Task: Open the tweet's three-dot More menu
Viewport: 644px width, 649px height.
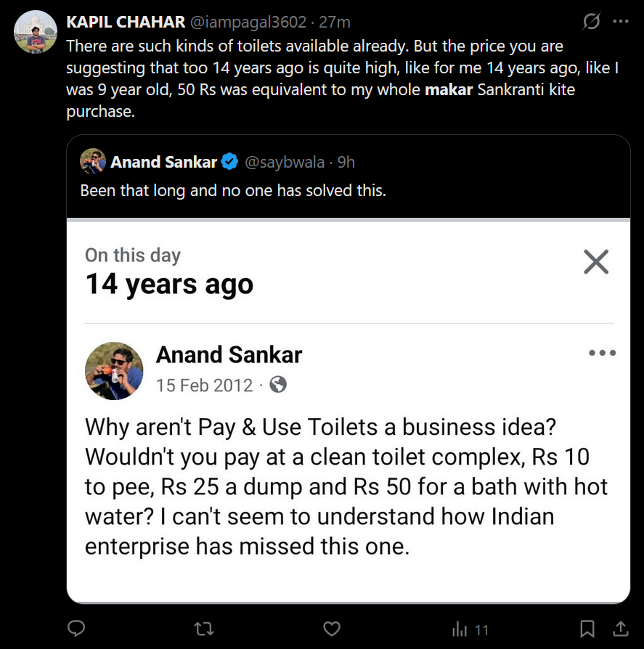Action: (x=621, y=22)
